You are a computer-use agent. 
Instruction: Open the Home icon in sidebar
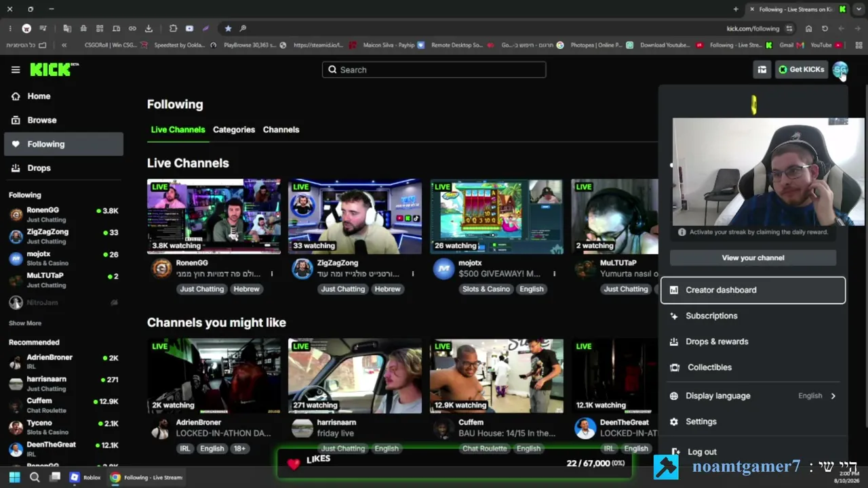pos(16,96)
